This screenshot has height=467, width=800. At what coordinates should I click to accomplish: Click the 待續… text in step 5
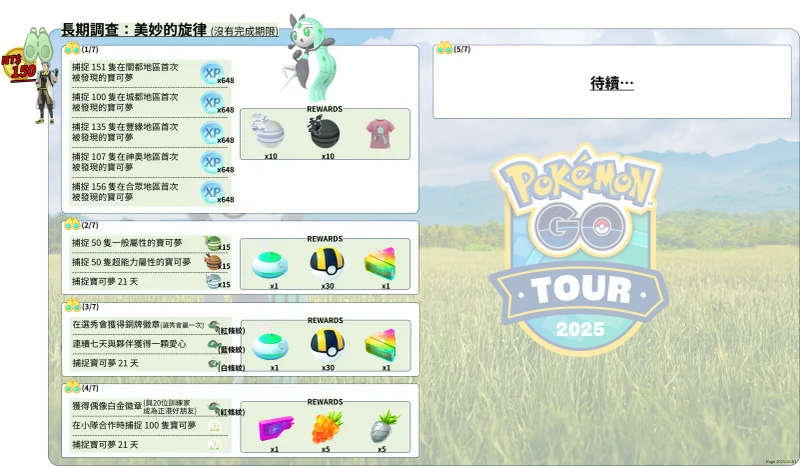coord(612,83)
